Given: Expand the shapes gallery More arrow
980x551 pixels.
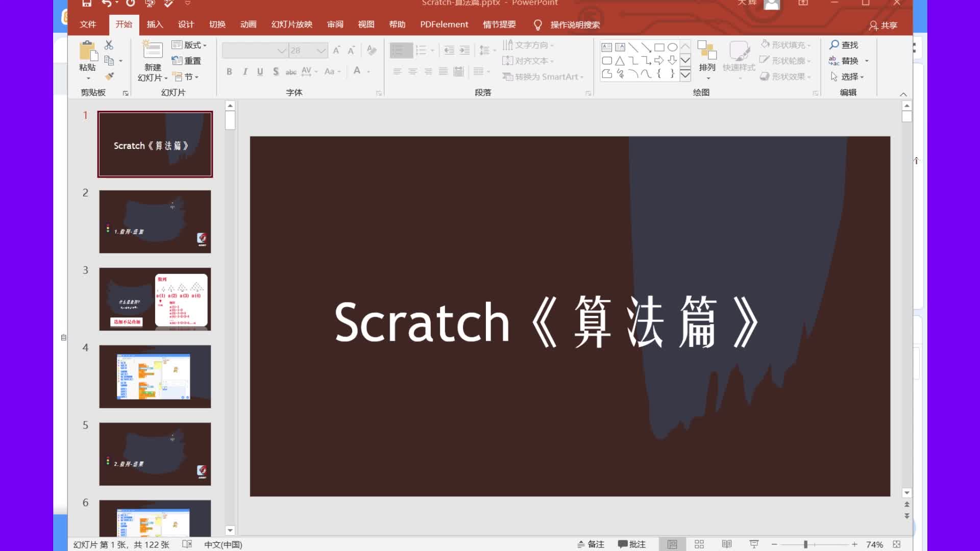Looking at the screenshot, I should click(685, 75).
